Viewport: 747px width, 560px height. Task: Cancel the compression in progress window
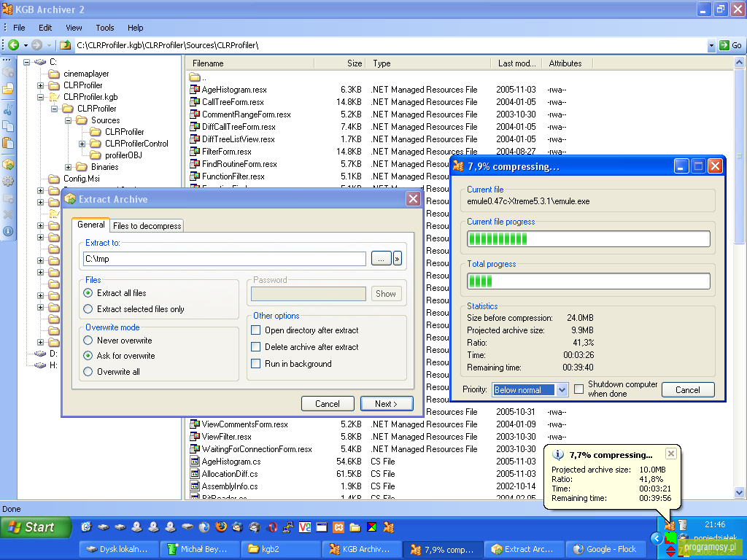tap(687, 390)
